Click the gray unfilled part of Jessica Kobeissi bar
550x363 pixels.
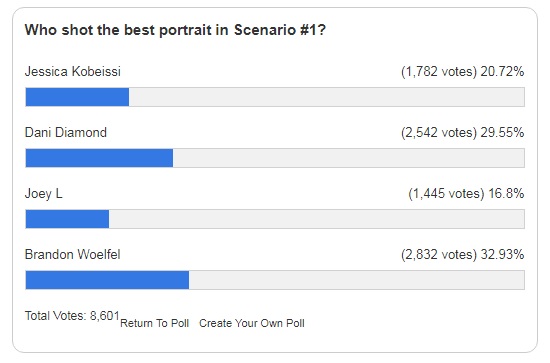(327, 97)
